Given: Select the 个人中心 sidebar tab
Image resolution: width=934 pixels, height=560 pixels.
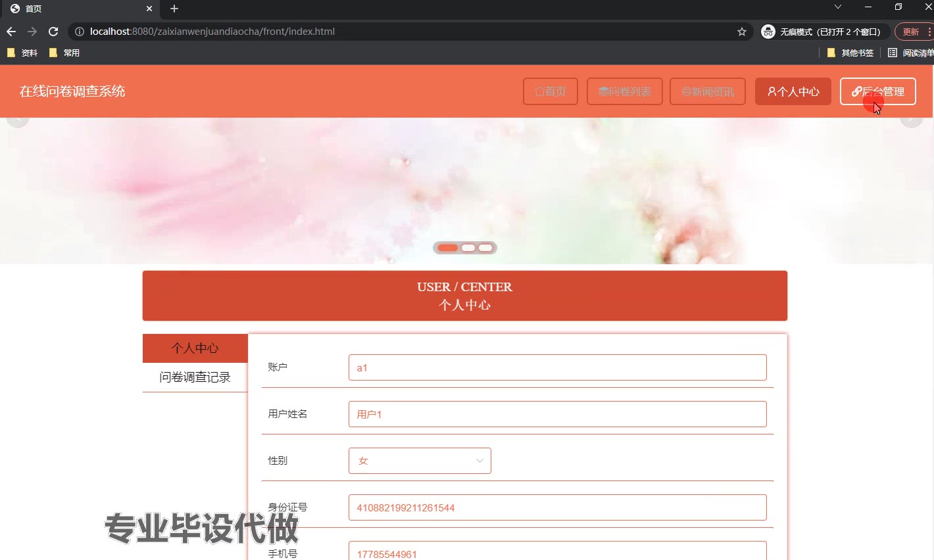Looking at the screenshot, I should 195,348.
